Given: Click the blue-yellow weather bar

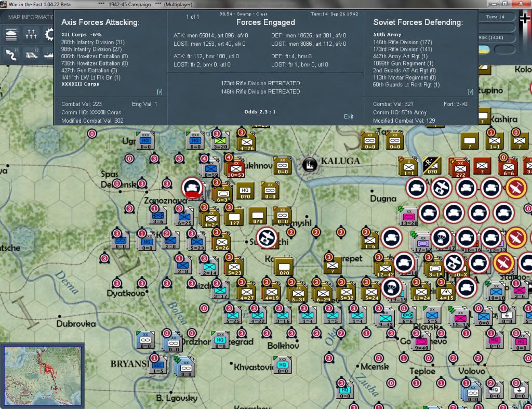Looking at the screenshot, I should [484, 50].
